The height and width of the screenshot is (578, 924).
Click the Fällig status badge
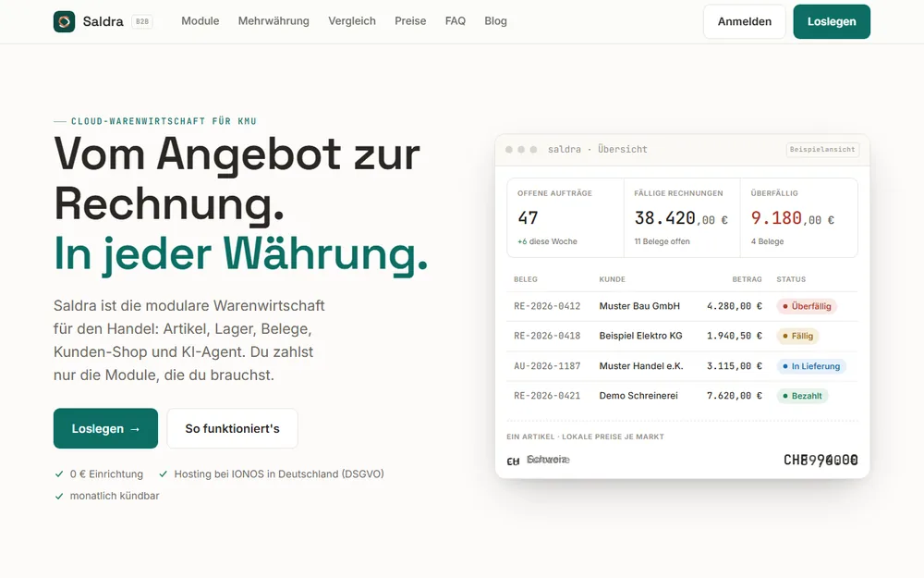coord(798,337)
